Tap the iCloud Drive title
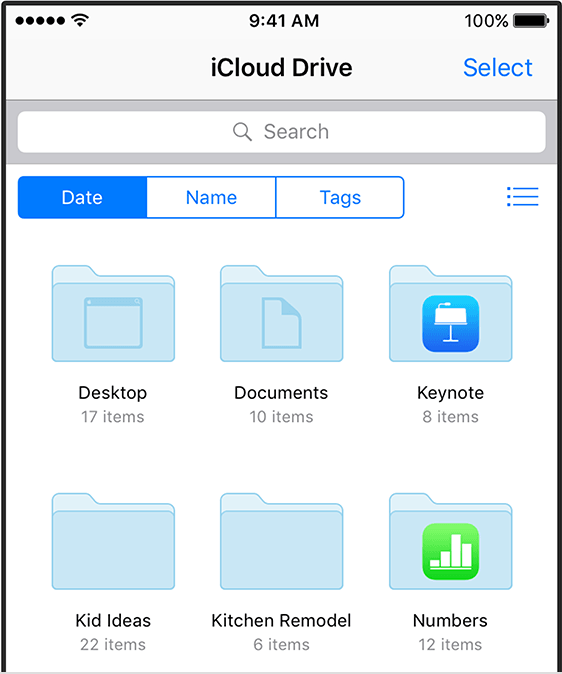The width and height of the screenshot is (562, 674). tap(282, 67)
